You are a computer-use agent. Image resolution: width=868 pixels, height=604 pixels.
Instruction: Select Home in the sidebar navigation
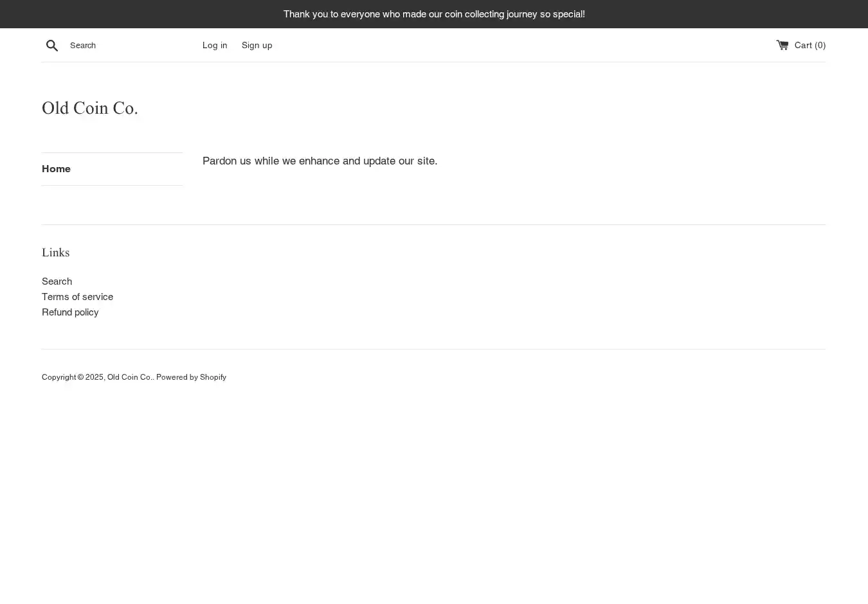point(56,169)
